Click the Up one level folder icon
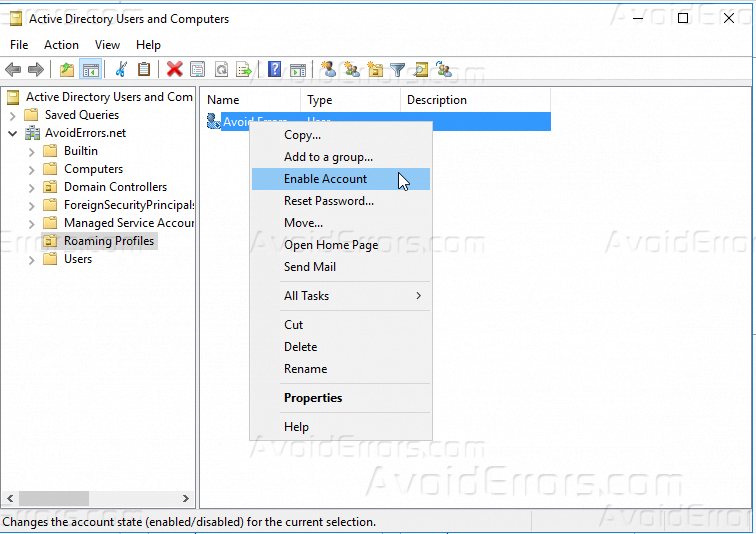This screenshot has width=756, height=534. click(x=67, y=69)
